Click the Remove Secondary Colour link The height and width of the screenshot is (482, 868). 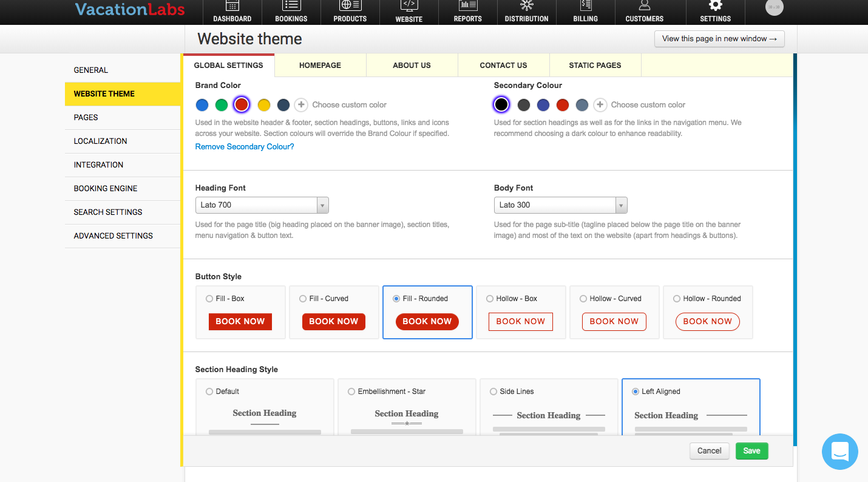point(245,147)
